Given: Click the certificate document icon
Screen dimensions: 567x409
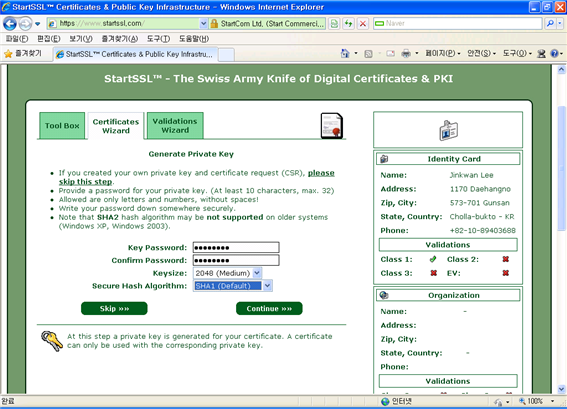Looking at the screenshot, I should click(332, 125).
